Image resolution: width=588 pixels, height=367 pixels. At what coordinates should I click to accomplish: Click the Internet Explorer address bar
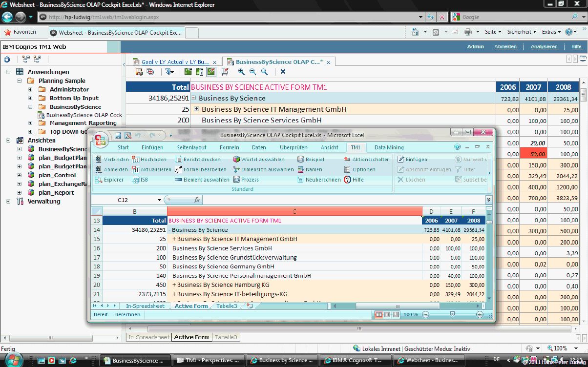[232, 17]
